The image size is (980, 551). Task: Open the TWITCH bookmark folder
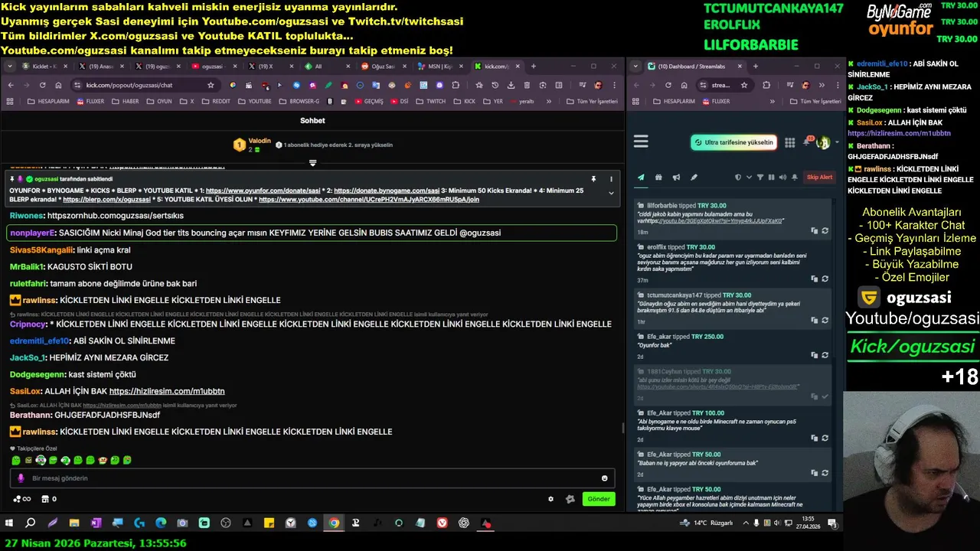(430, 101)
